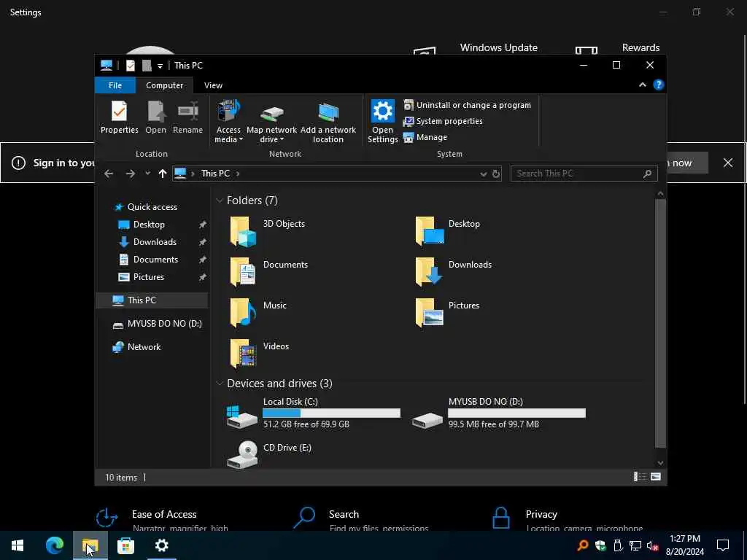Click the Refresh button in address bar
The image size is (747, 560).
pyautogui.click(x=496, y=174)
